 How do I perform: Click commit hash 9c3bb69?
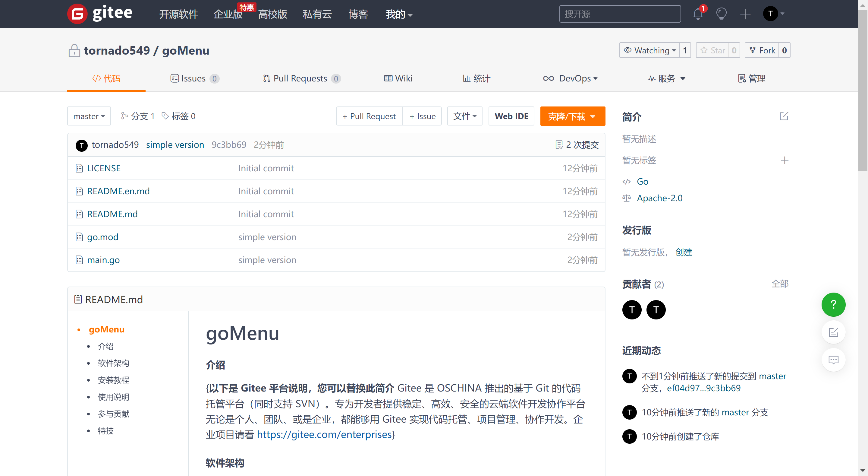(x=229, y=145)
